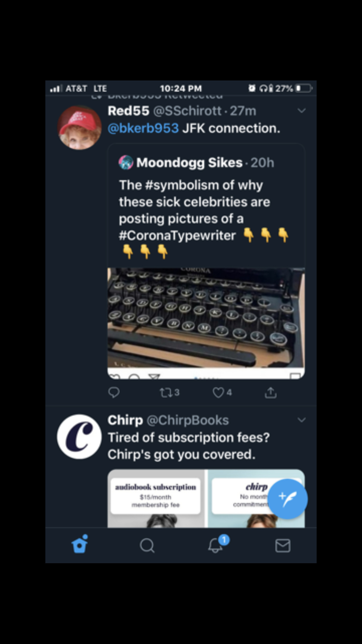Screen dimensions: 362x644
Task: Open the Chirp profile avatar
Action: (x=79, y=437)
